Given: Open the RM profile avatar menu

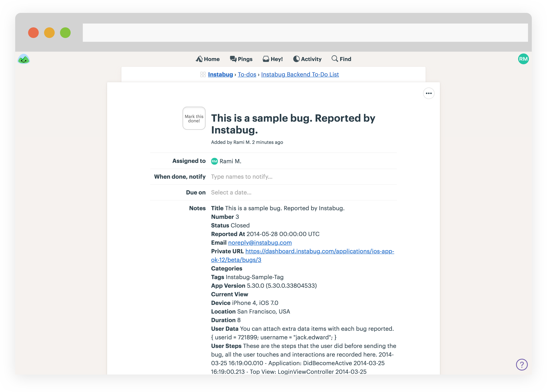Looking at the screenshot, I should pos(523,59).
